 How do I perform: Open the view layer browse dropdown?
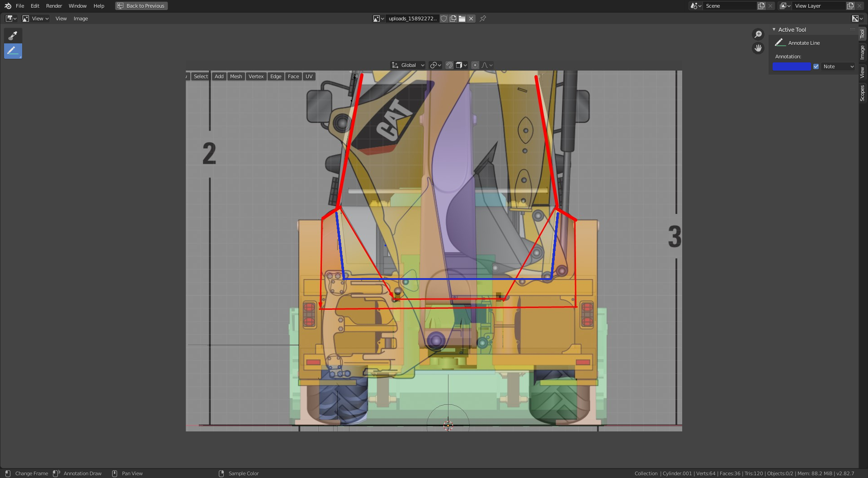pos(785,6)
